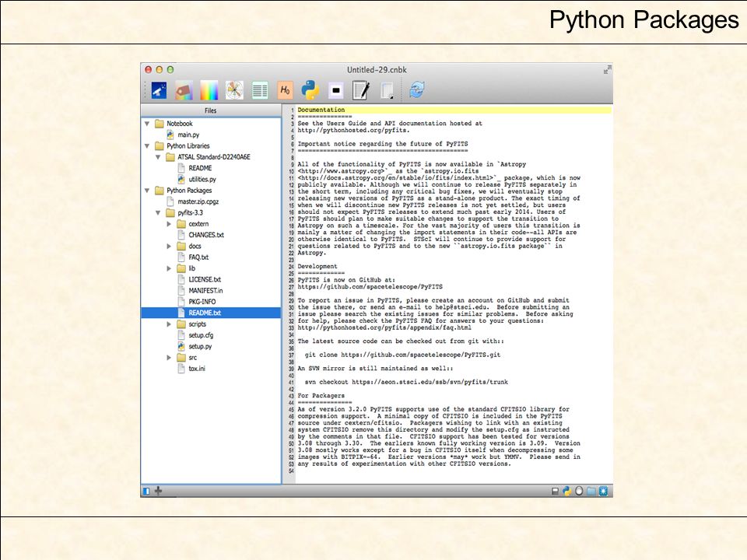Click the setup.py Python file icon
747x560 pixels.
(181, 346)
